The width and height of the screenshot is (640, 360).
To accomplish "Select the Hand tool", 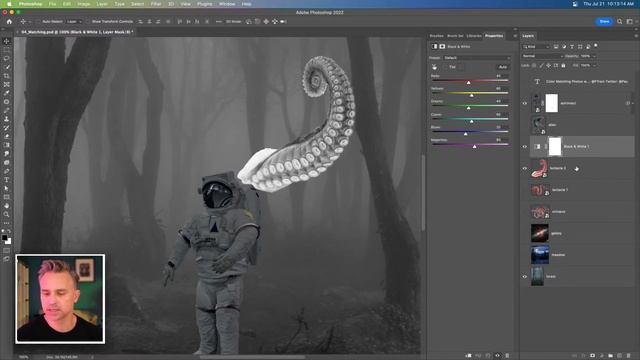I will tap(7, 206).
